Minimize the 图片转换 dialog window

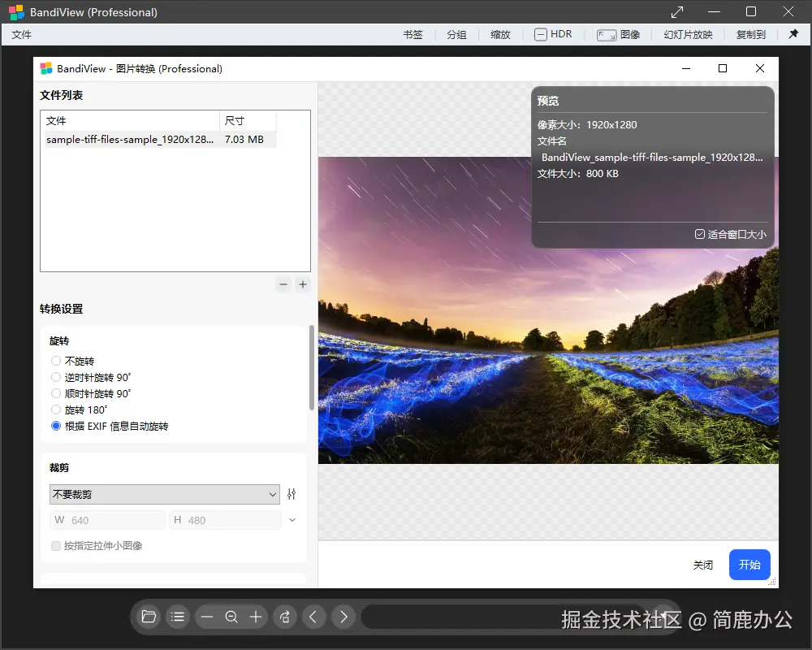pyautogui.click(x=686, y=68)
